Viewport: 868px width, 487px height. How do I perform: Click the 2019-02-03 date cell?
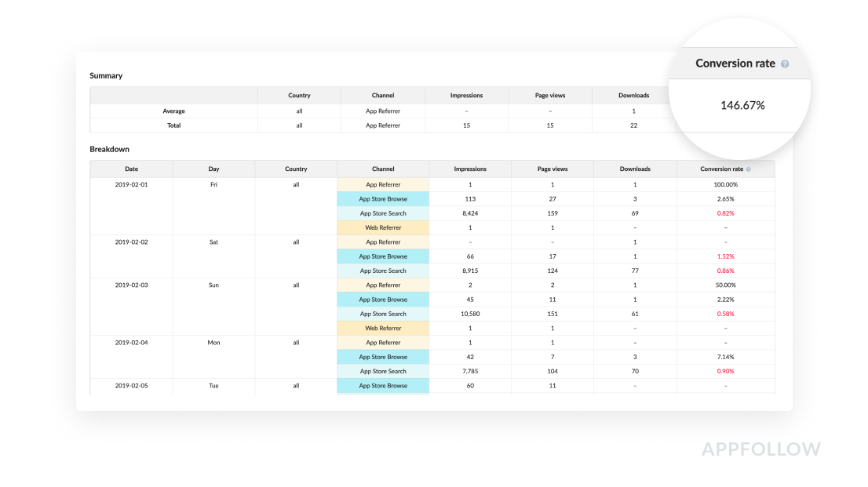pos(131,285)
